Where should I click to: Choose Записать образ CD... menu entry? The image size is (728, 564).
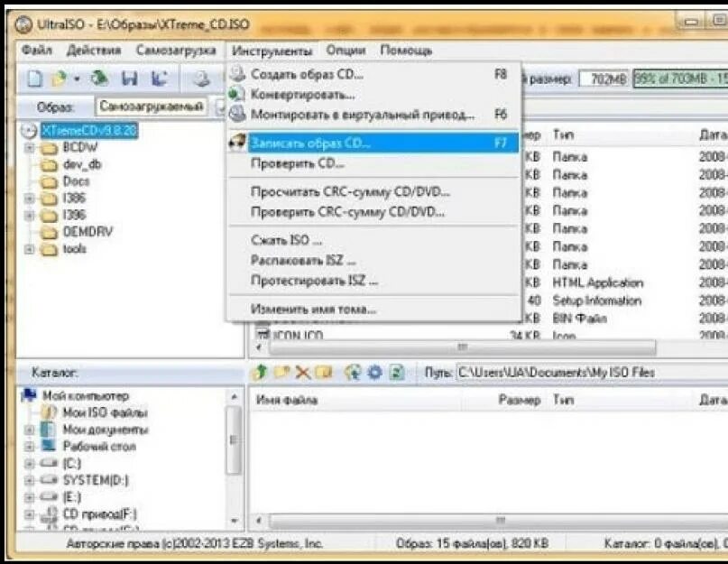tap(374, 143)
